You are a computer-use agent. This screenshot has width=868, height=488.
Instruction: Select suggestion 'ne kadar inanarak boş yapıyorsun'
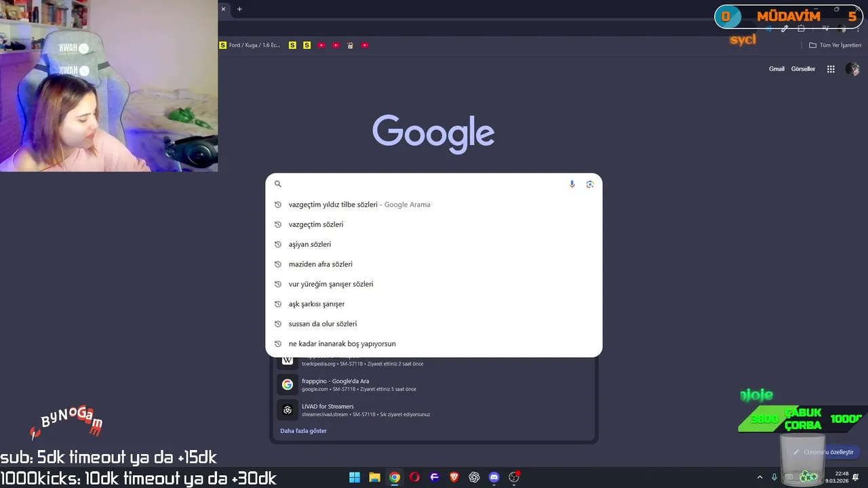tap(433, 344)
